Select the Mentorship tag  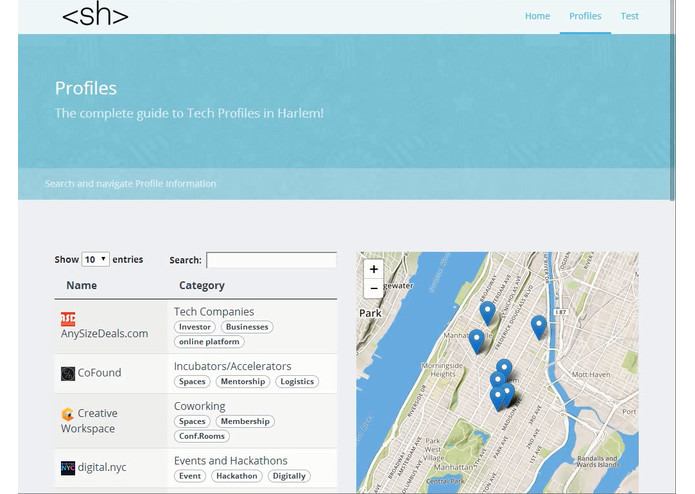[x=243, y=381]
